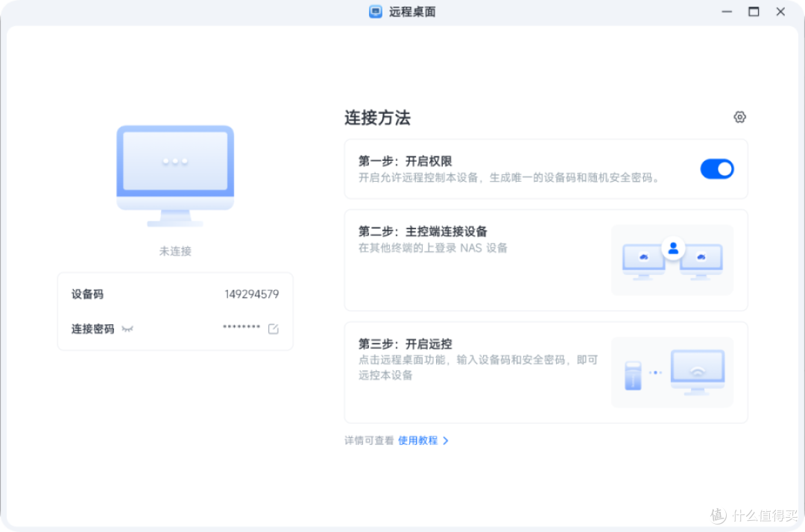
Task: Click the 第二步：主控端连接设备 title
Action: 423,232
